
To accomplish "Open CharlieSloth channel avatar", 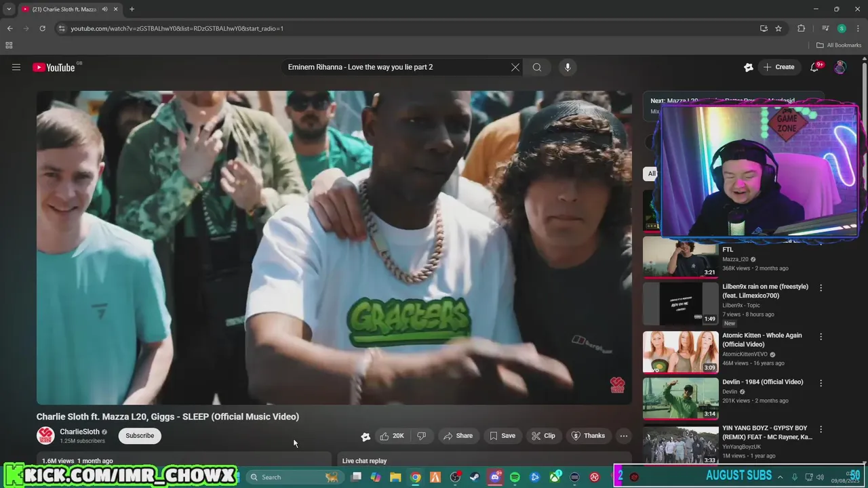I will [45, 436].
